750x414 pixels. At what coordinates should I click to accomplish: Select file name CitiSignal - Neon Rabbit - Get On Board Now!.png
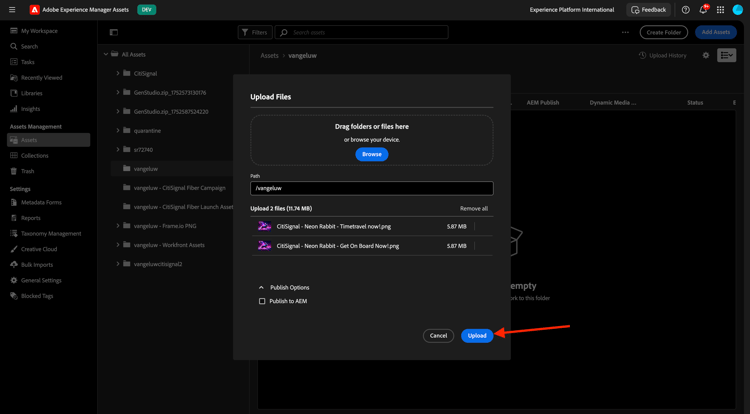[x=338, y=246]
